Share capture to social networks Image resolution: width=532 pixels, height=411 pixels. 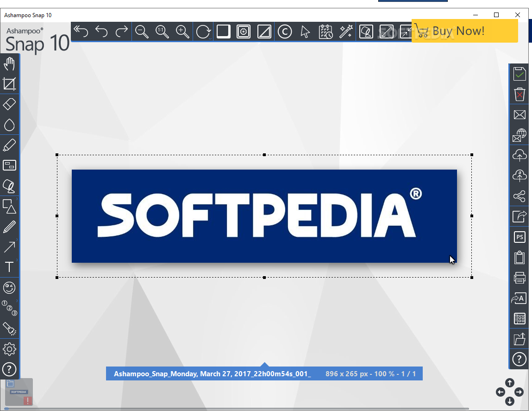pyautogui.click(x=519, y=196)
